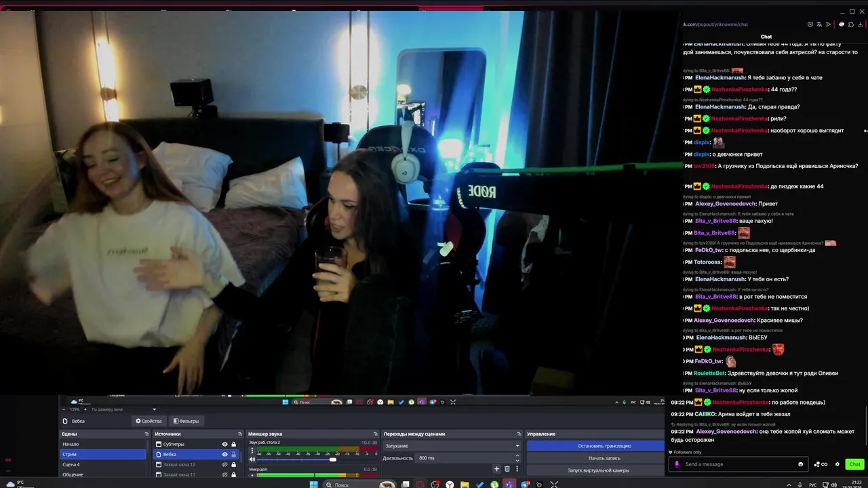Click the play icon in browser address bar
The height and width of the screenshot is (488, 868).
click(828, 24)
